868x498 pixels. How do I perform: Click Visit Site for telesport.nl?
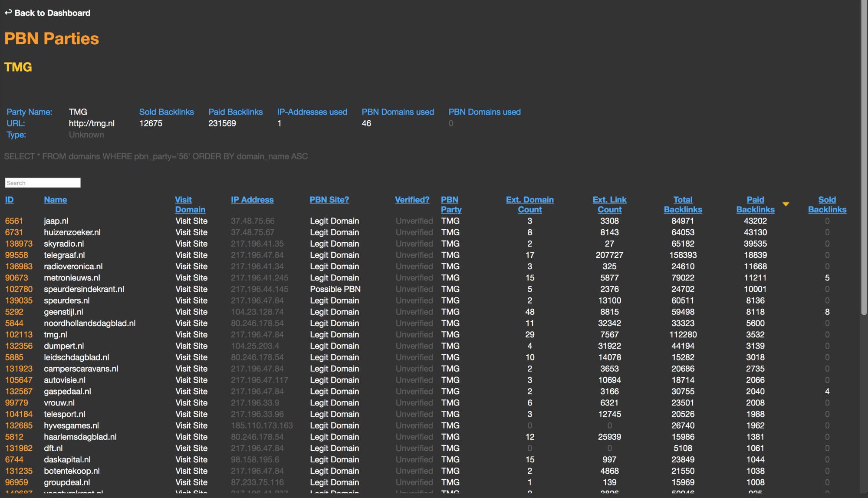[x=191, y=414]
